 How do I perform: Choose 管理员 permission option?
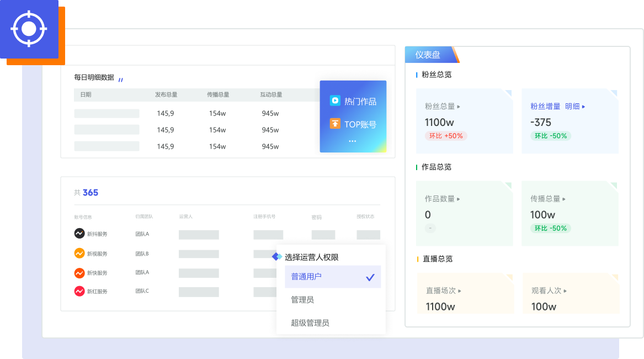point(302,300)
